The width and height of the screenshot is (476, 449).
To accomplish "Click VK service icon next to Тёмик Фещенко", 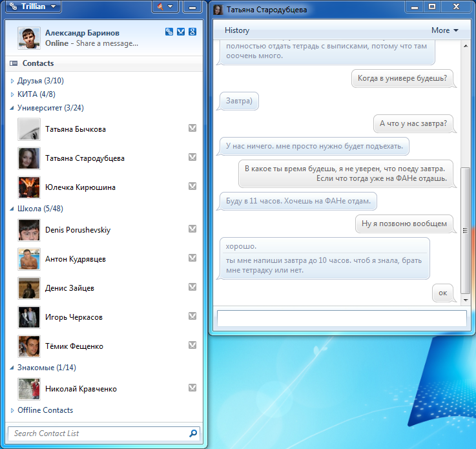I will 192,345.
